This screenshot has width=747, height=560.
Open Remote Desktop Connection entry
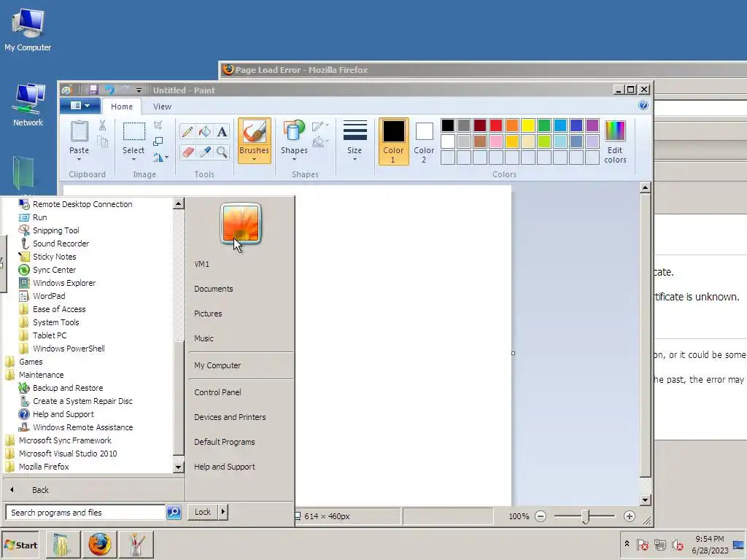click(82, 204)
